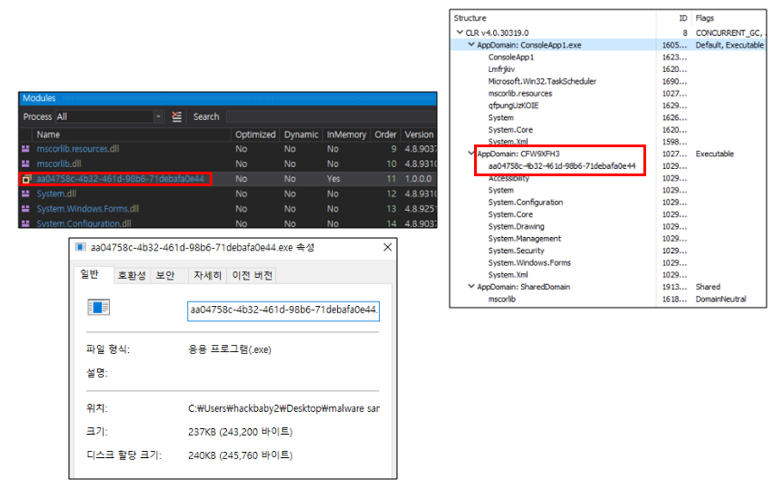Click the Modules Search field

click(x=331, y=117)
